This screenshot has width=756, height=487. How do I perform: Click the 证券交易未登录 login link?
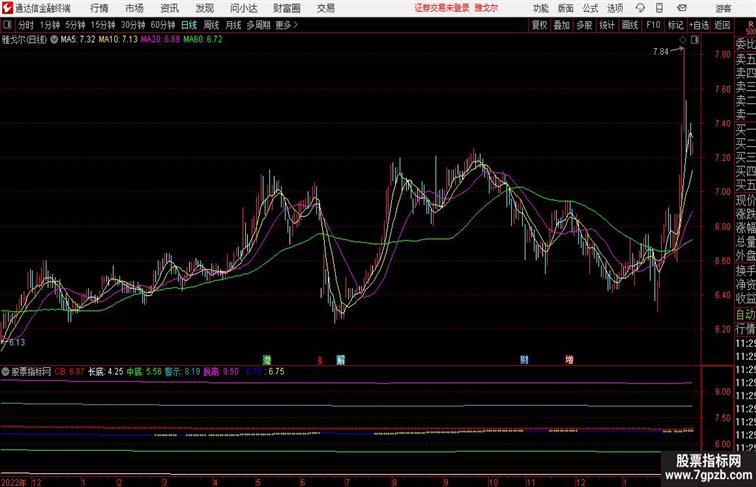(x=442, y=8)
